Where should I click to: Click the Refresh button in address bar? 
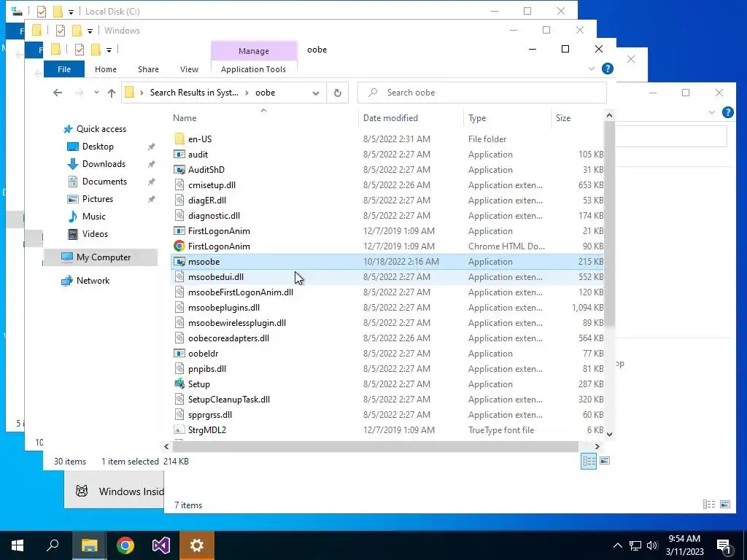point(337,93)
